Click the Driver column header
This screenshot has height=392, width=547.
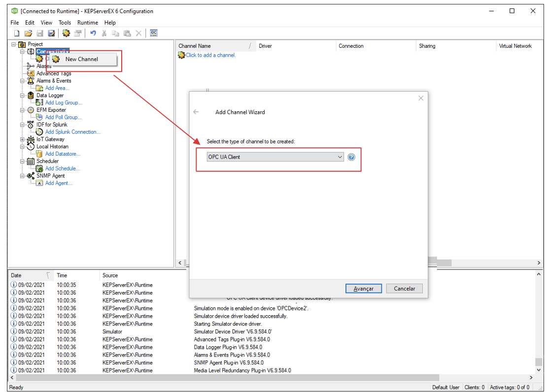click(296, 46)
